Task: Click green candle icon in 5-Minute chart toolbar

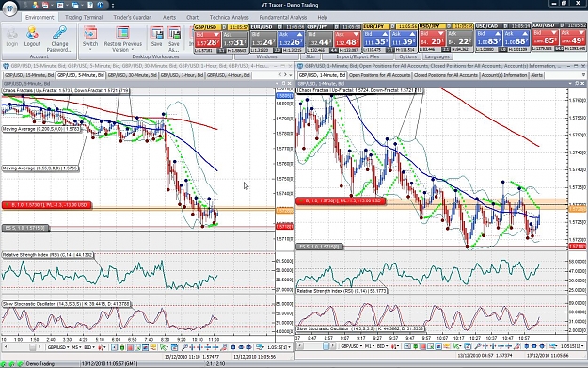Action: [122, 347]
